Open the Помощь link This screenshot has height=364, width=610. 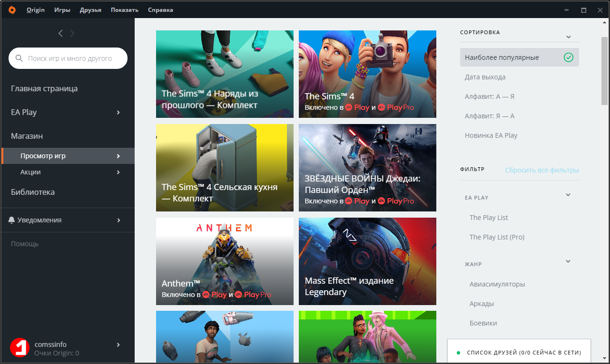pyautogui.click(x=25, y=244)
